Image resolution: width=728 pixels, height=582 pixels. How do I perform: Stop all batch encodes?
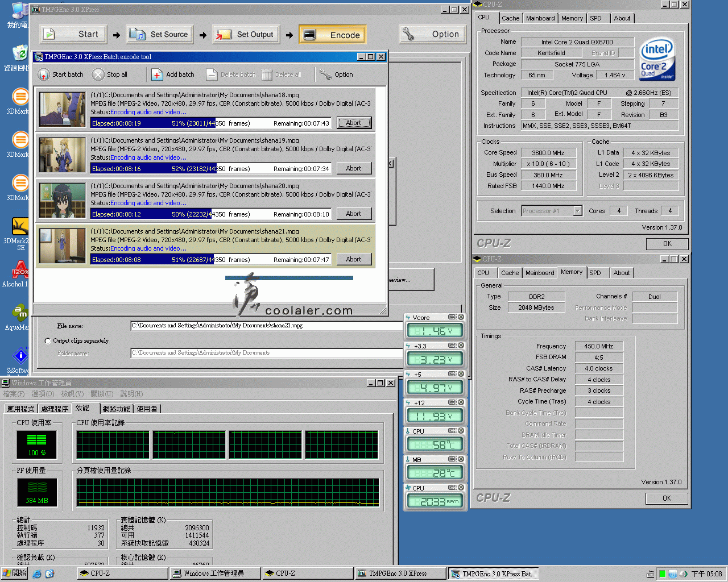110,74
